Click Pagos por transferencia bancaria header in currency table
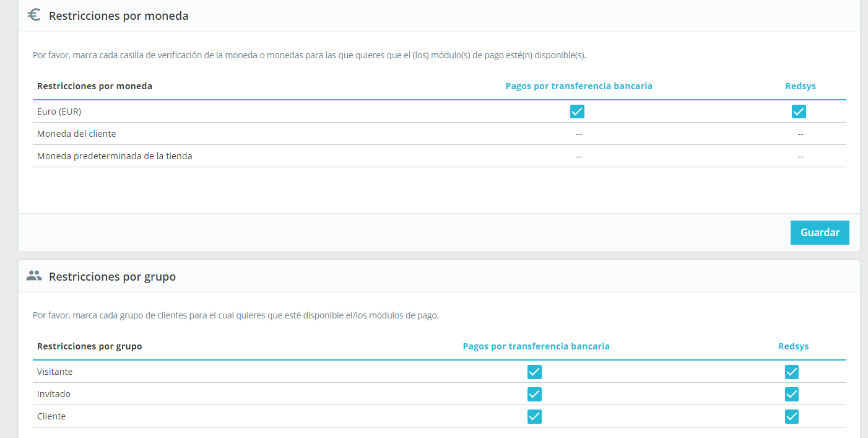 pos(579,86)
